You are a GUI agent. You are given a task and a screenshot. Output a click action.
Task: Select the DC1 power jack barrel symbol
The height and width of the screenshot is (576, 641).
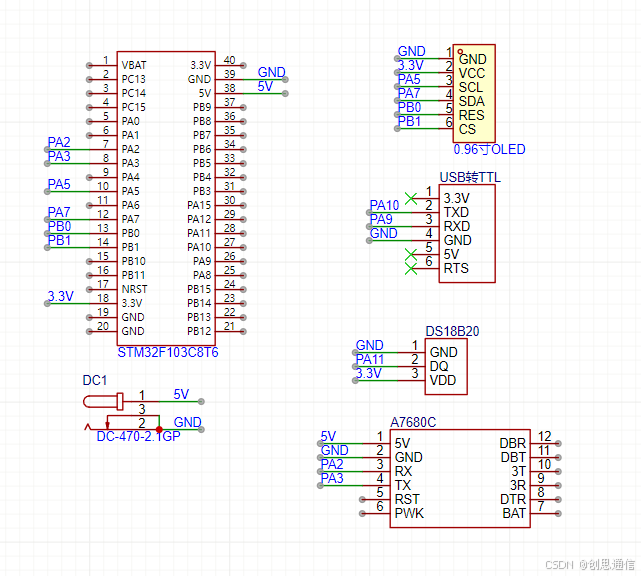click(103, 401)
